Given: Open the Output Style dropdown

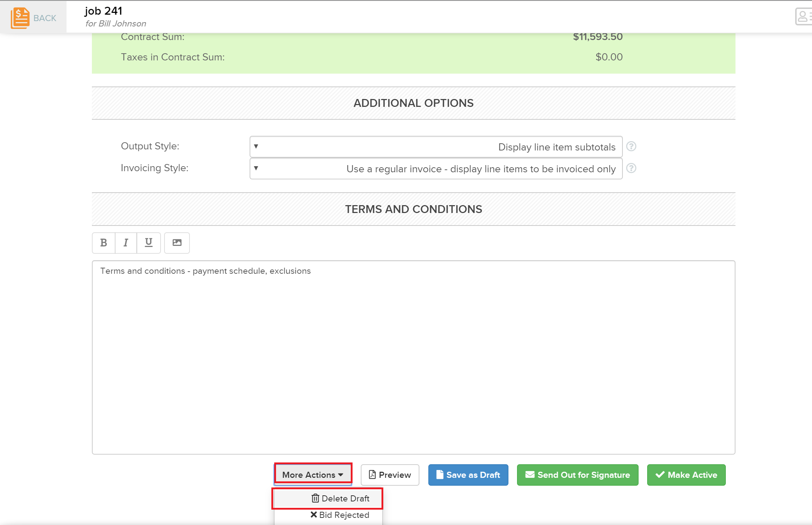Looking at the screenshot, I should [x=436, y=147].
